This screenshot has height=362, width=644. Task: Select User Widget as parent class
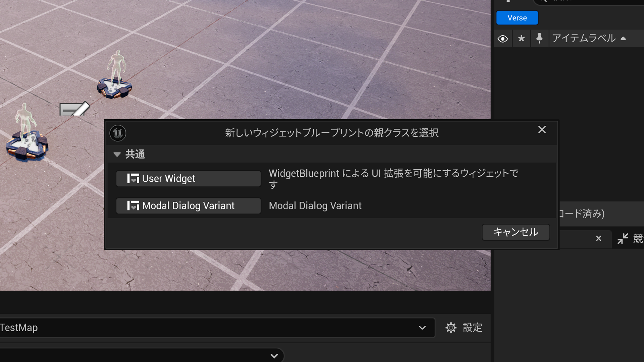[x=188, y=178]
